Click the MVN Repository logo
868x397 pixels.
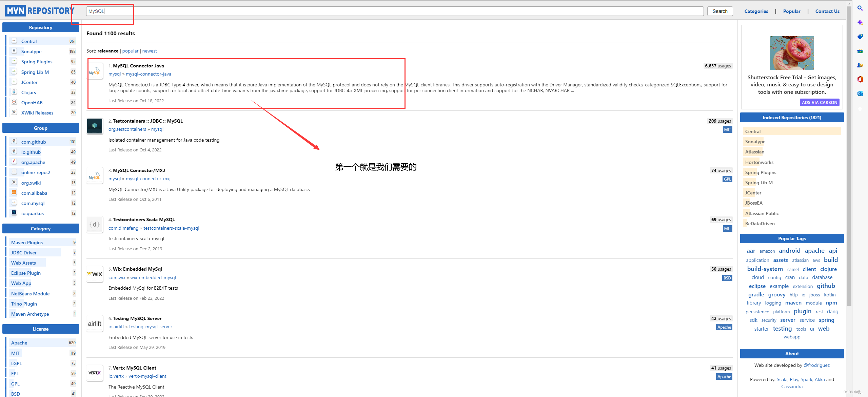tap(40, 11)
